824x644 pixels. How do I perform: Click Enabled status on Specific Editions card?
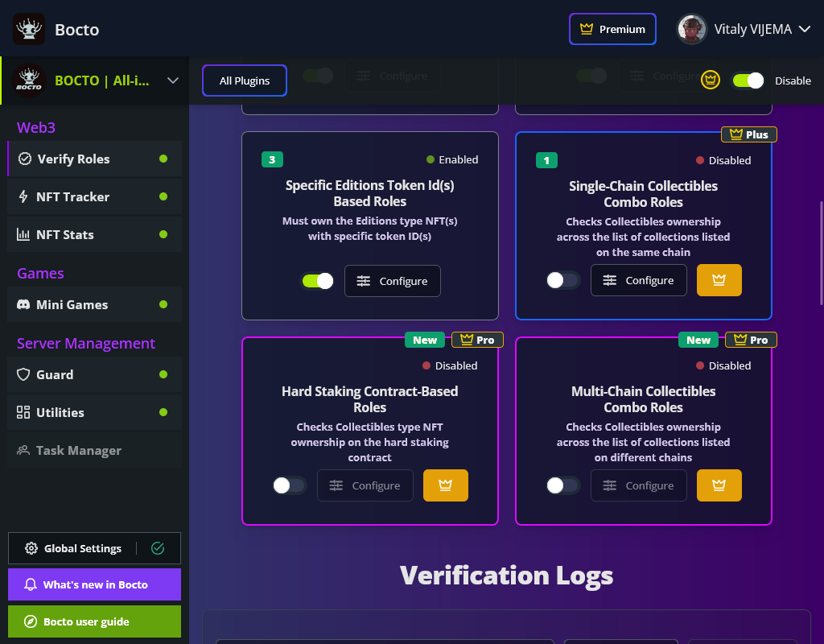[x=452, y=159]
